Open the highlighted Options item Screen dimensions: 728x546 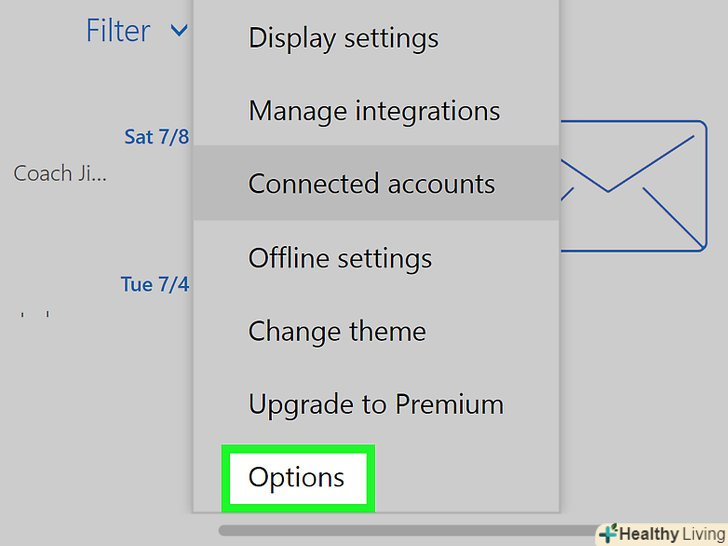click(297, 477)
